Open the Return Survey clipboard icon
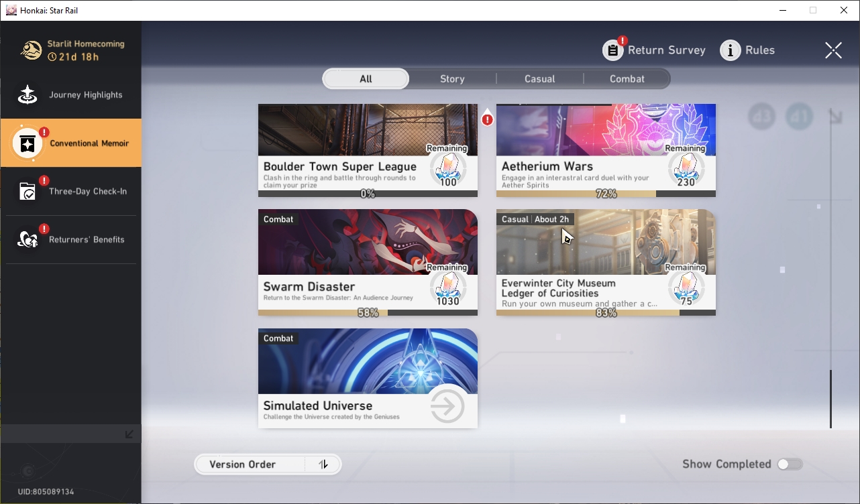 [x=613, y=50]
